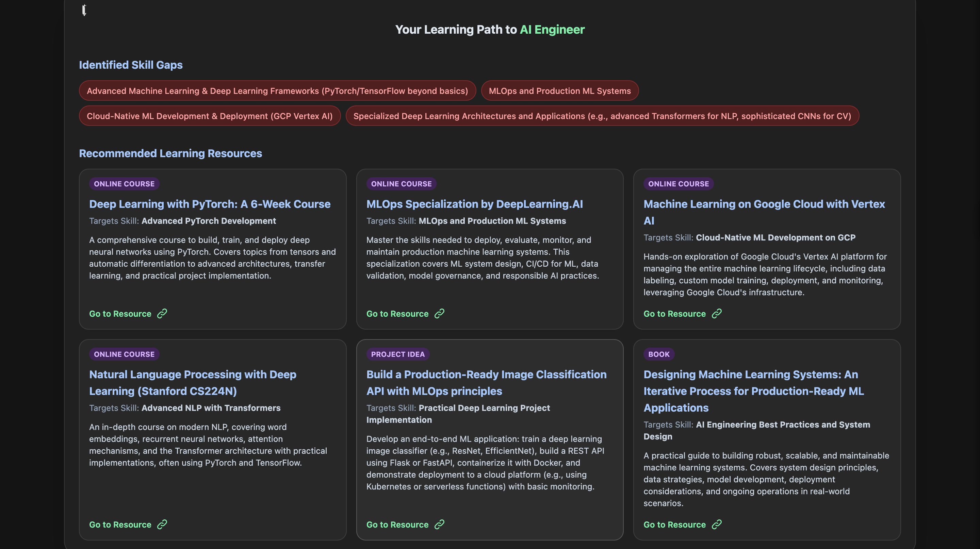Viewport: 980px width, 549px height.
Task: Click Go to Resource text under the Vertex AI course
Action: (x=674, y=314)
